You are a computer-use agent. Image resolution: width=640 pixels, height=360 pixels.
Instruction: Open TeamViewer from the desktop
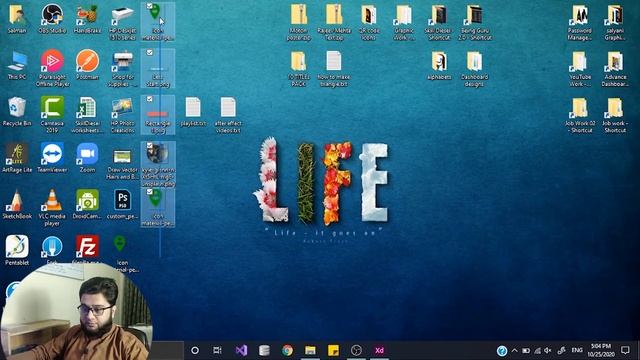click(52, 158)
